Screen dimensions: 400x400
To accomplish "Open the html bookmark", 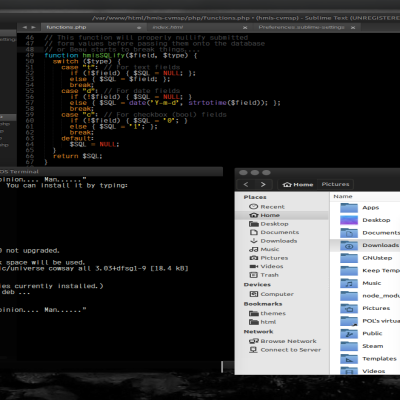I will pyautogui.click(x=262, y=322).
